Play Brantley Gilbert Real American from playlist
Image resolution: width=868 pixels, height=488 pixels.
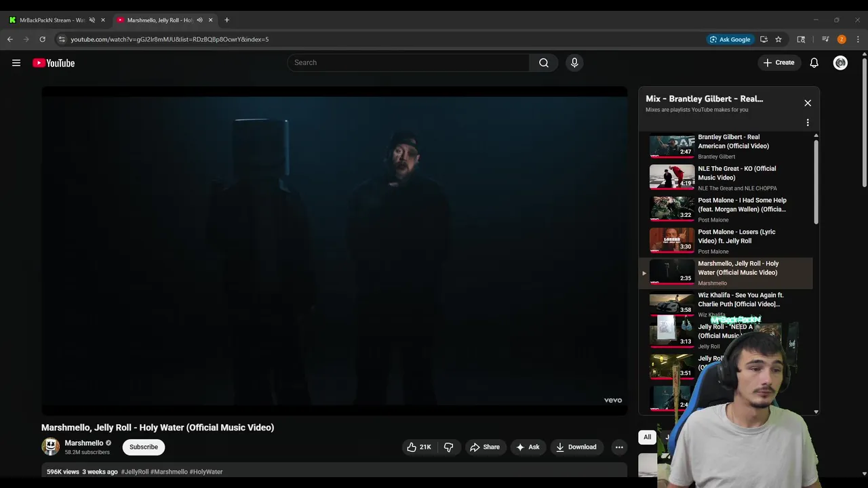coord(726,146)
